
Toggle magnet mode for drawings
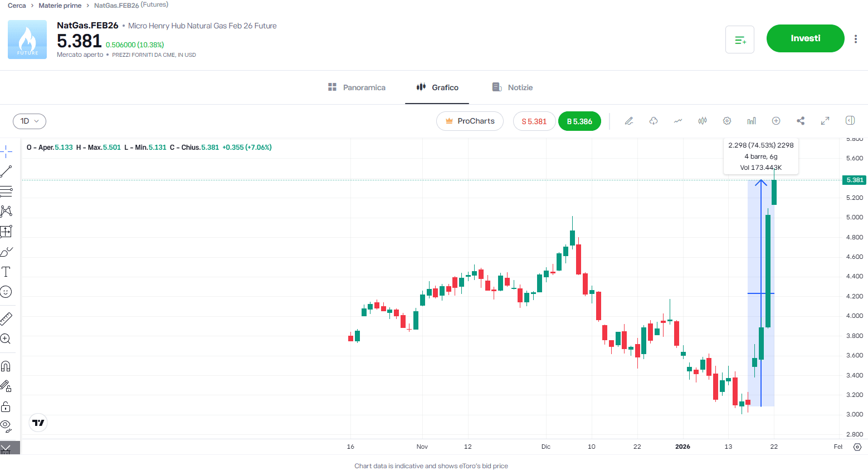click(x=6, y=366)
